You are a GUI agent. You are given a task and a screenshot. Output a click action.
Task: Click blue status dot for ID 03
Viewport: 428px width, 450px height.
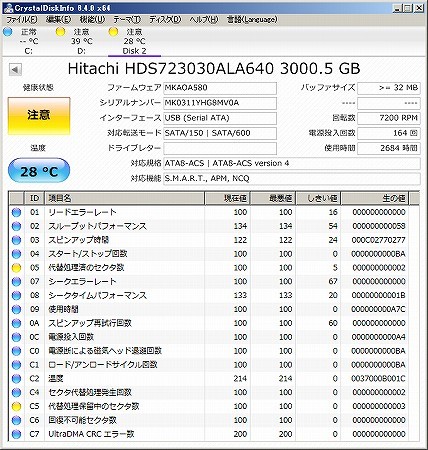(16, 240)
